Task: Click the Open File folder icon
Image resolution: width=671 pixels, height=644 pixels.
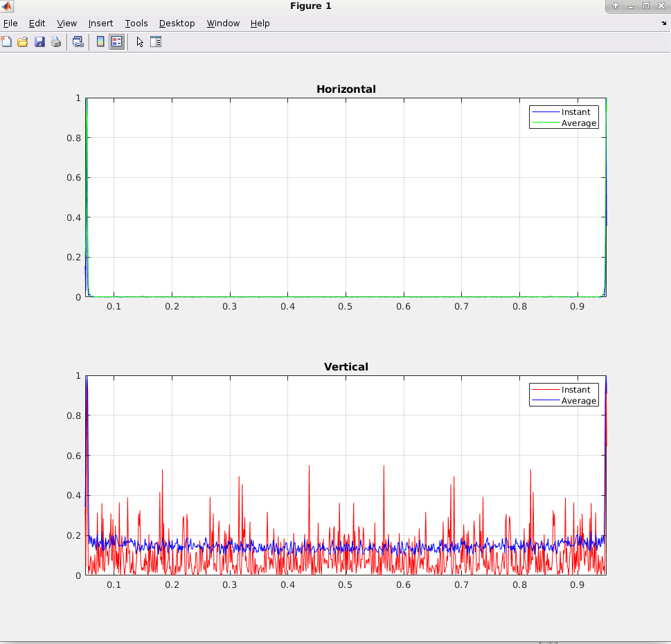Action: 23,42
